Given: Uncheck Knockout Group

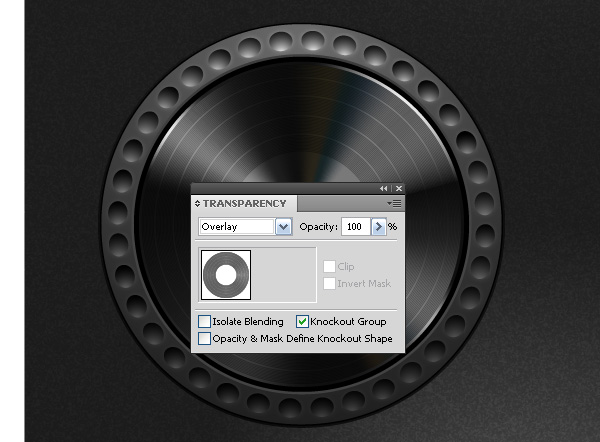Looking at the screenshot, I should click(x=302, y=321).
